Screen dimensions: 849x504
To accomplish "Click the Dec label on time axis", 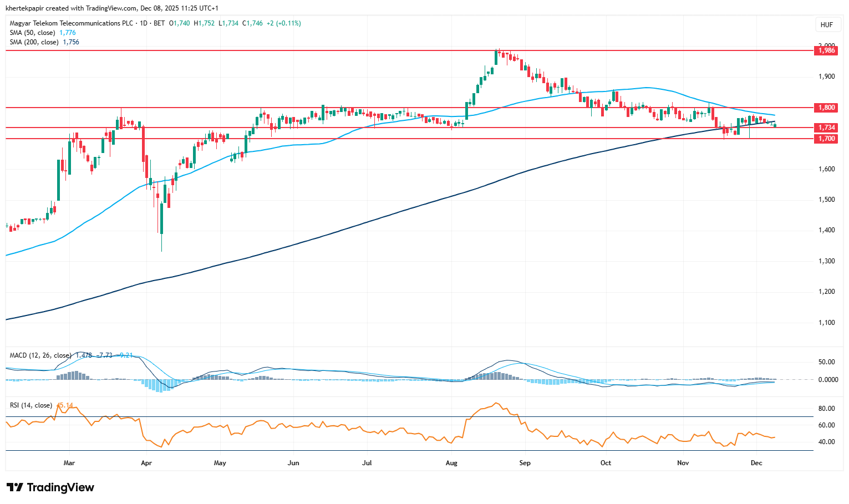I will click(755, 463).
